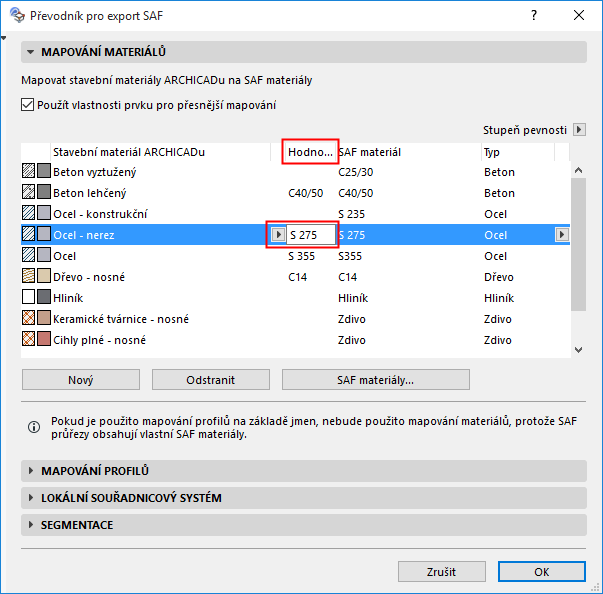Image resolution: width=603 pixels, height=594 pixels.
Task: Open value arrow popup left of S 275 field
Action: pos(278,234)
